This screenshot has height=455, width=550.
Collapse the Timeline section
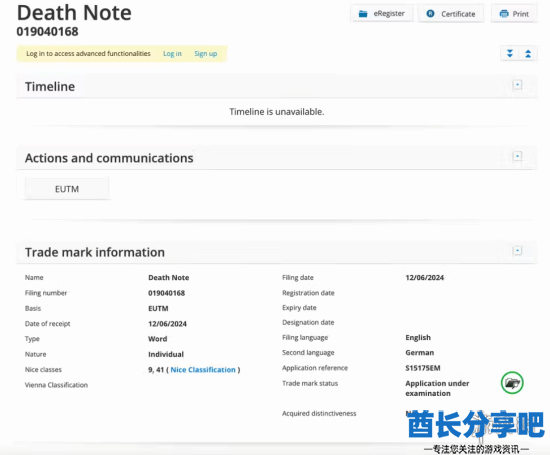[x=517, y=85]
